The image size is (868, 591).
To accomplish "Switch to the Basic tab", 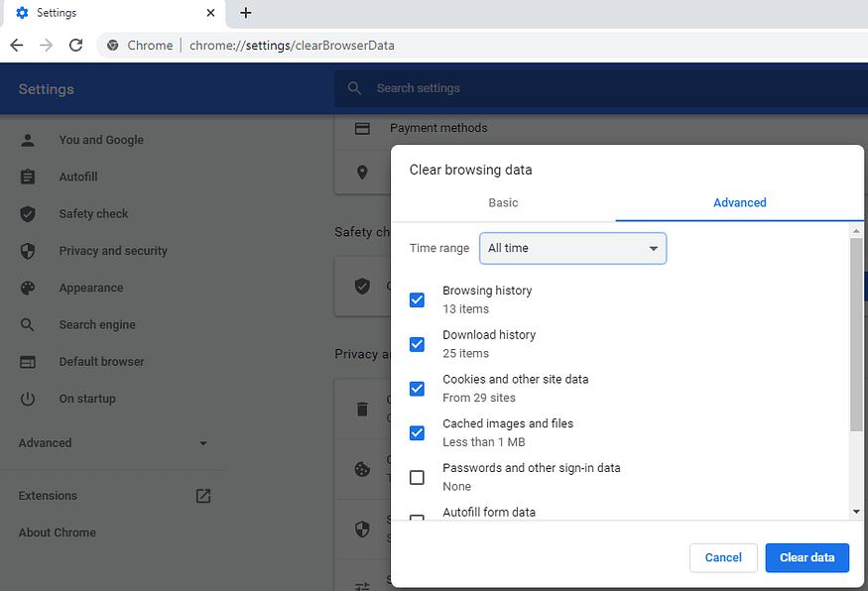I will click(x=503, y=203).
